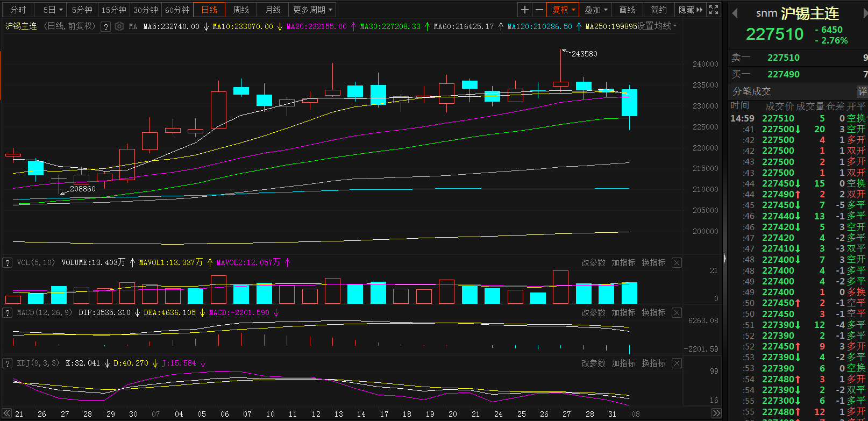This screenshot has width=868, height=421.
Task: Click 买一 price 227490 row
Action: (798, 74)
